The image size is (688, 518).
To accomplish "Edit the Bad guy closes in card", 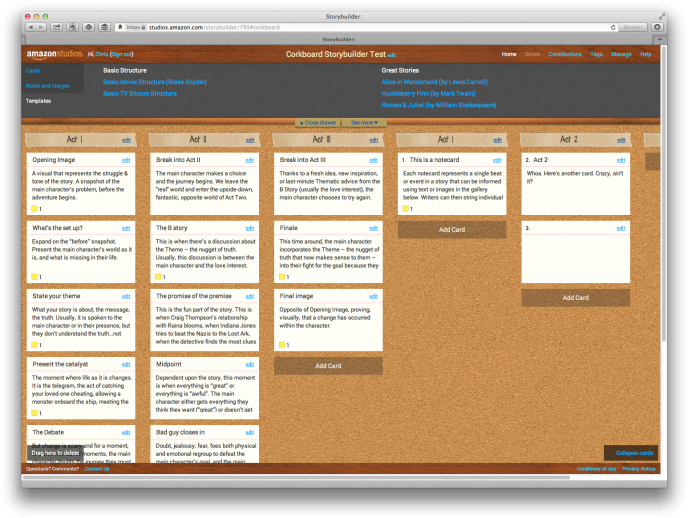I will click(x=250, y=432).
